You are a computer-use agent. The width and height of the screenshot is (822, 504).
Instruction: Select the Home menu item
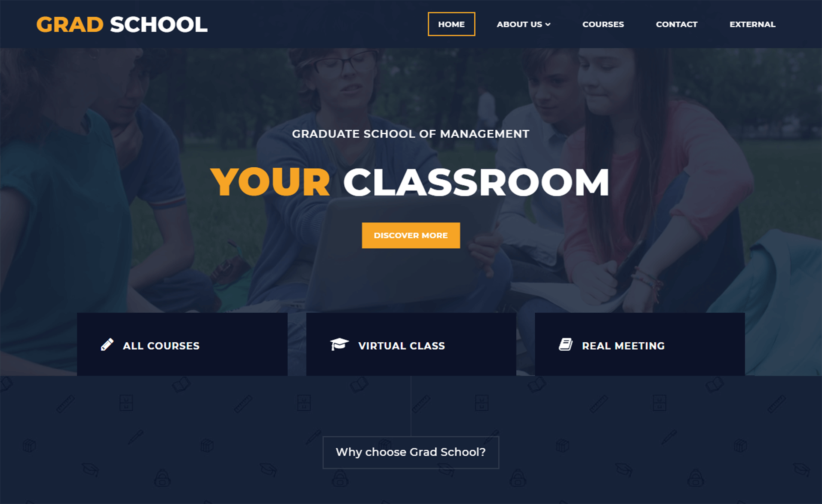[x=452, y=24]
